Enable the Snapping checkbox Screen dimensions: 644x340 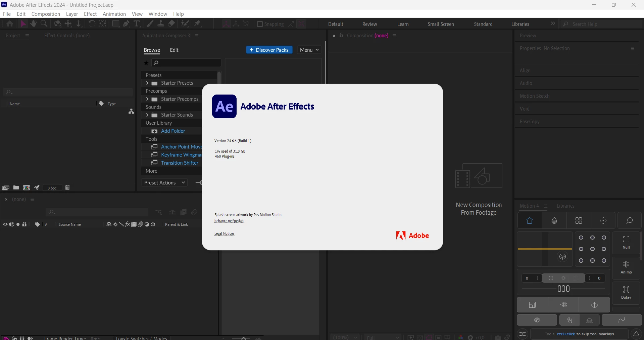(x=260, y=24)
